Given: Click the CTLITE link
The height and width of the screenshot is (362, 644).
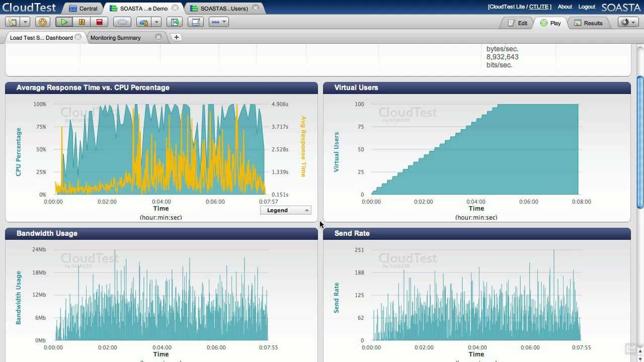Looking at the screenshot, I should coord(538,7).
